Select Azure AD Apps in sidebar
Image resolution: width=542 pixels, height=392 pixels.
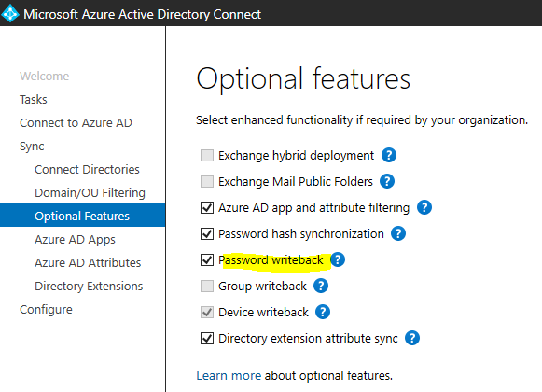pyautogui.click(x=75, y=240)
